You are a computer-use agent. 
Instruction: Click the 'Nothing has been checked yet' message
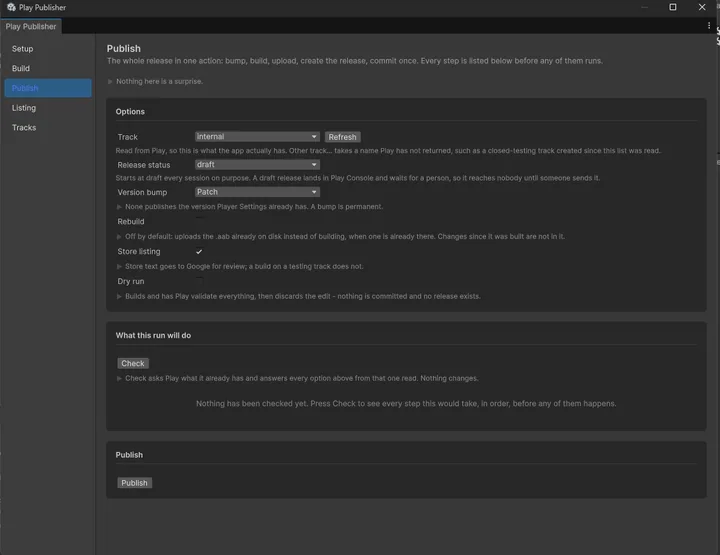[406, 404]
